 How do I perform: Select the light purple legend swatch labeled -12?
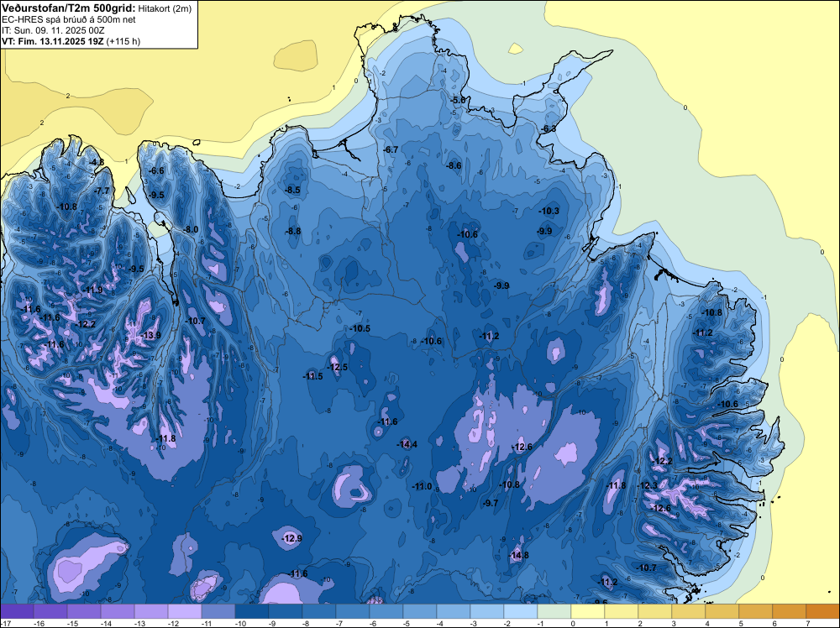[x=185, y=611]
